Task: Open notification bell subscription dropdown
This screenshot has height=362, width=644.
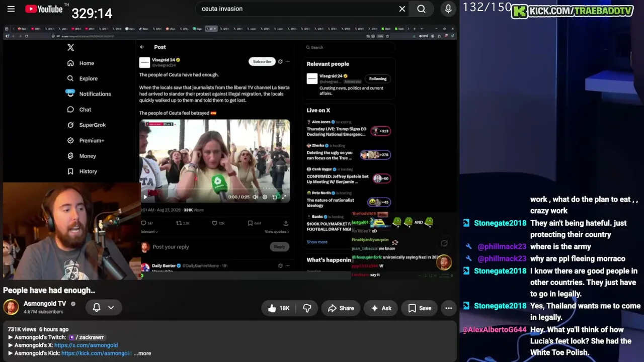Action: tap(103, 308)
